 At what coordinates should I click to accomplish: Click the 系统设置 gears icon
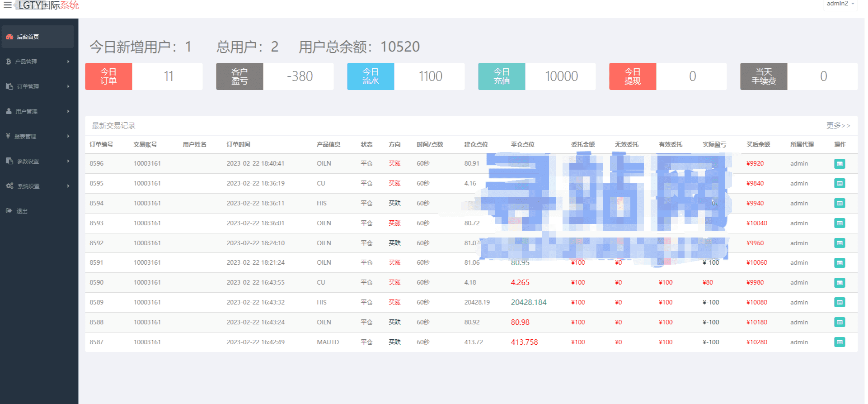(x=9, y=186)
